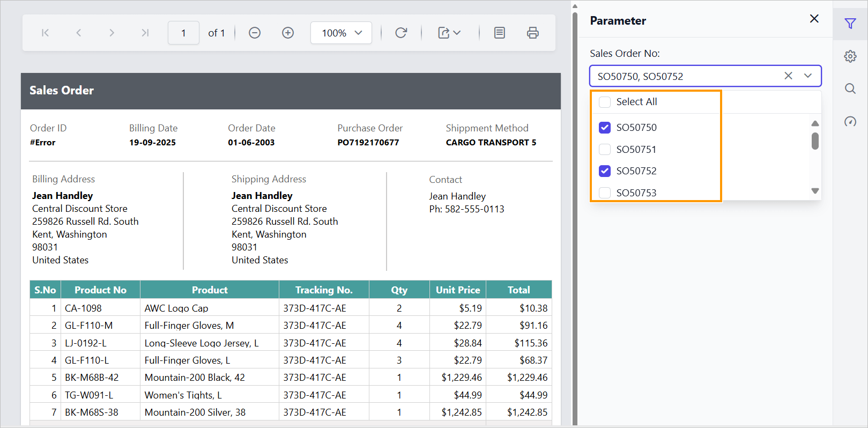Click the zoom in plus icon
Image resolution: width=868 pixels, height=428 pixels.
[x=288, y=33]
